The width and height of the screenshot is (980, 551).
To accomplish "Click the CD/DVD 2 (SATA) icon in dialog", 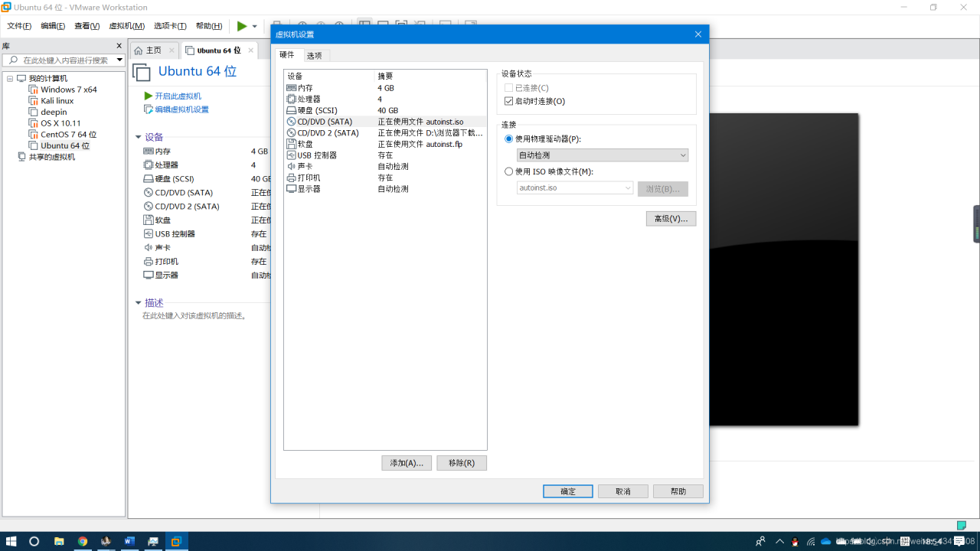I will tap(291, 132).
